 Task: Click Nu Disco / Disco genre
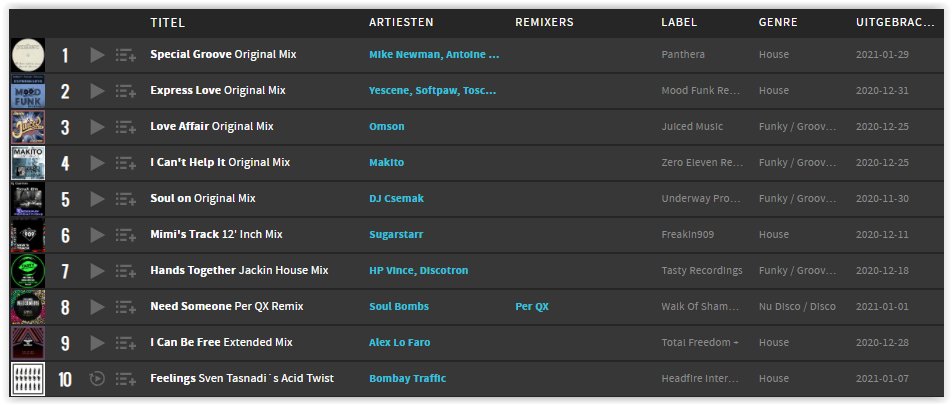point(797,307)
